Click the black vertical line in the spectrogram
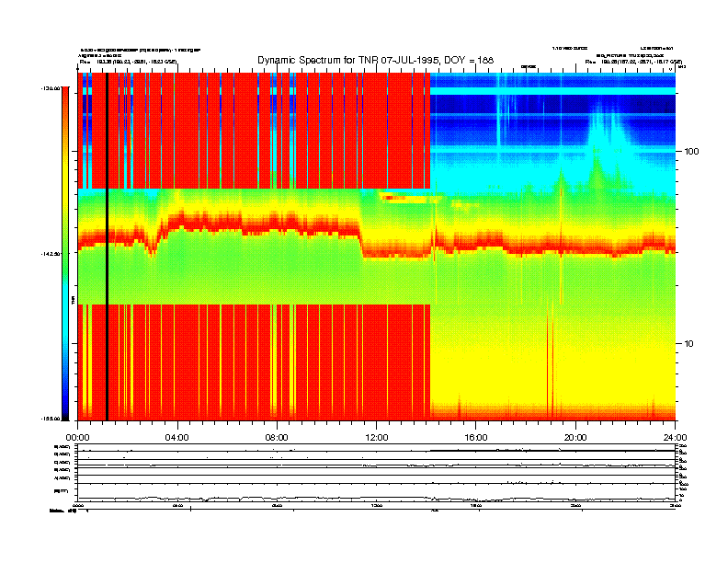The width and height of the screenshot is (728, 563). [107, 247]
